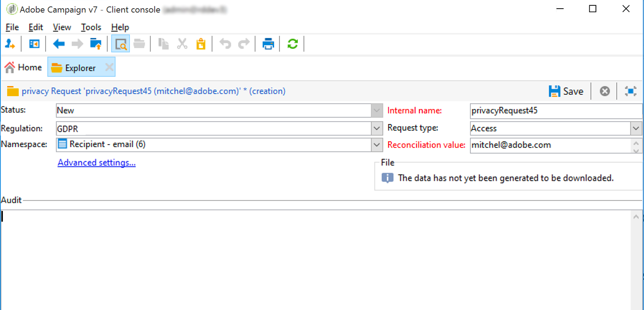Go forward with the grey right arrow
The width and height of the screenshot is (644, 310).
click(x=77, y=44)
